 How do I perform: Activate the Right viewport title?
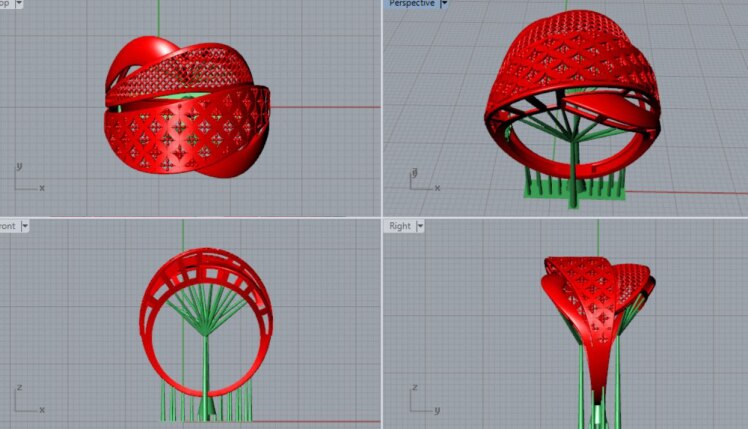(x=400, y=226)
